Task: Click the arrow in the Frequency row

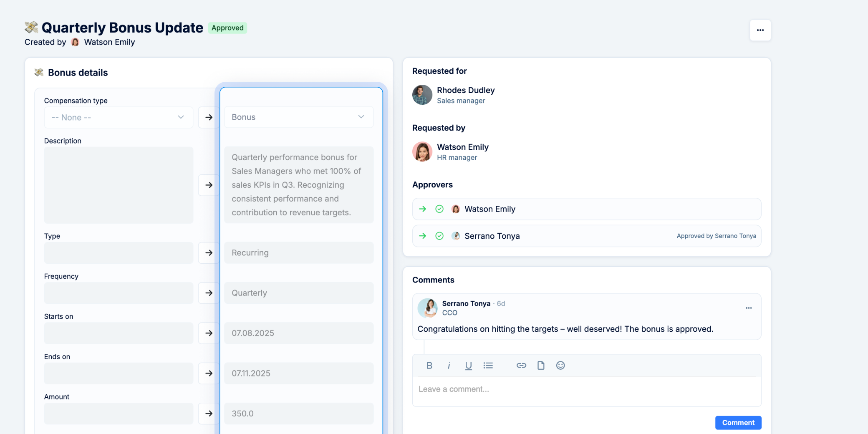Action: pos(209,293)
